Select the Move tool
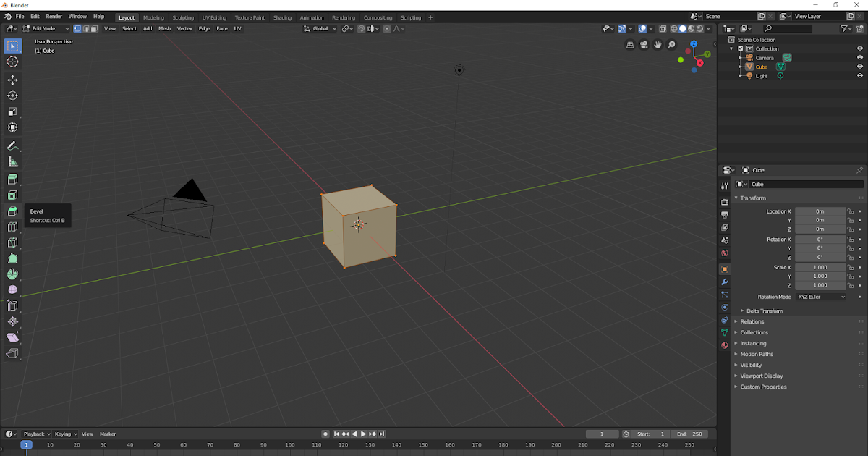Viewport: 868px width, 456px height. pos(12,80)
